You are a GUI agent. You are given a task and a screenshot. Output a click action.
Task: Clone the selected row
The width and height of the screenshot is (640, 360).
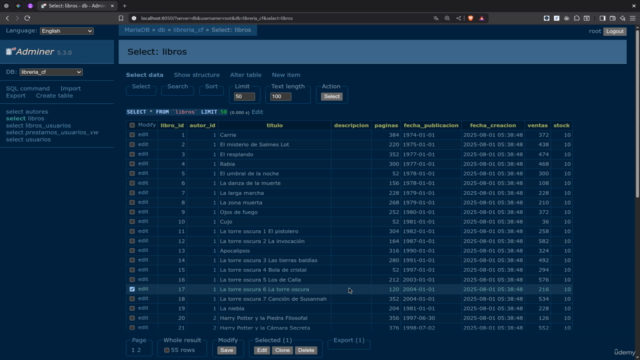coord(282,350)
